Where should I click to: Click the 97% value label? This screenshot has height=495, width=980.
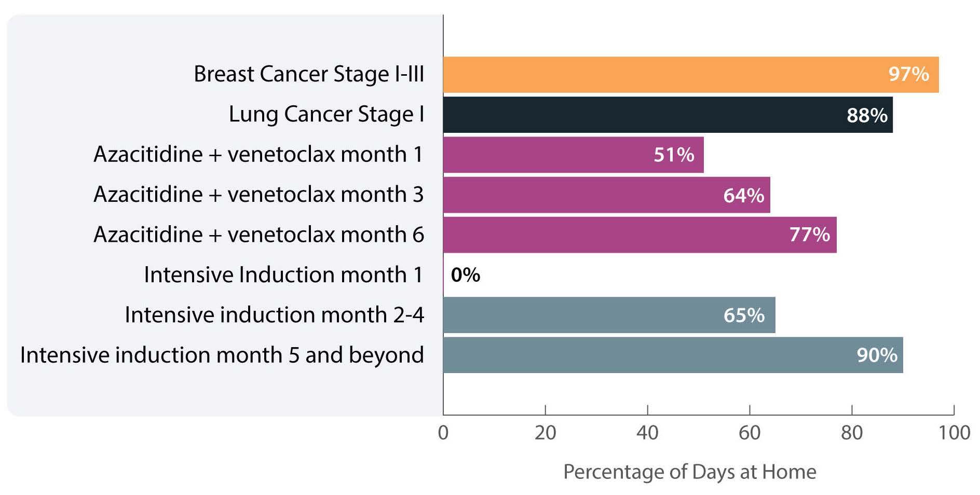[908, 74]
